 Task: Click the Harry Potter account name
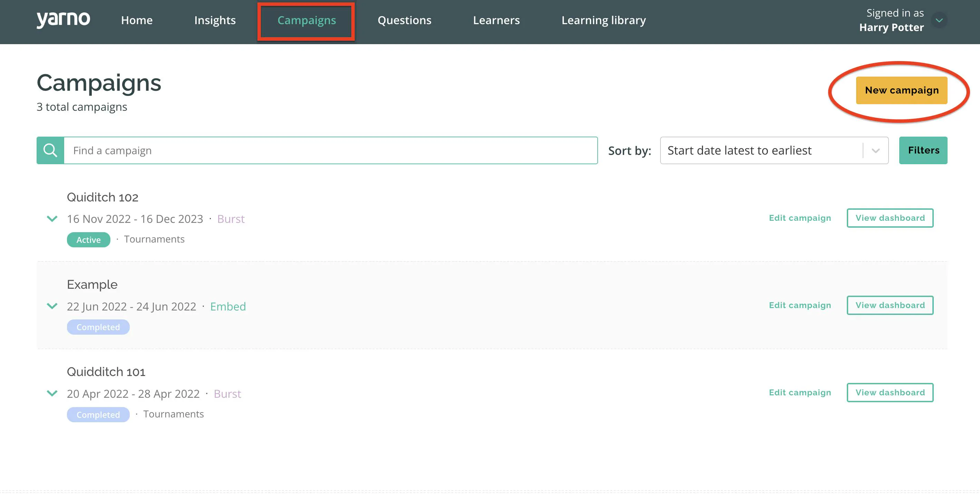pos(891,27)
